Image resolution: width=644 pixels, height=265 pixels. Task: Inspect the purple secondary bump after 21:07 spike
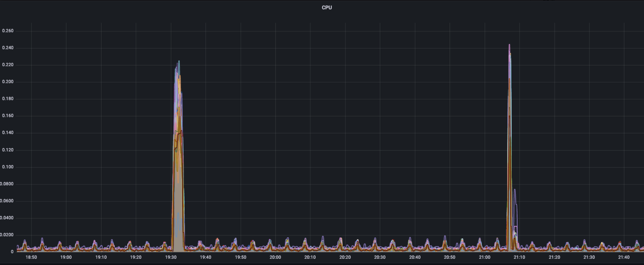515,190
